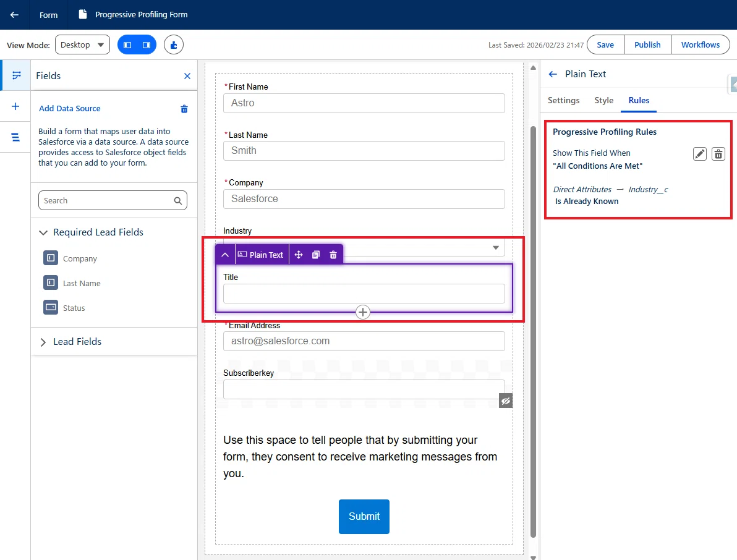
Task: Click "Is Already Known" rule text
Action: tap(587, 201)
